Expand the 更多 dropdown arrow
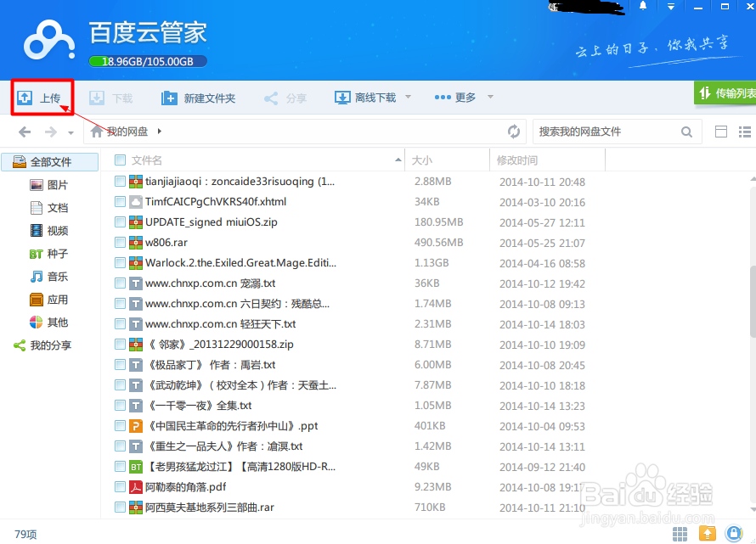Image resolution: width=756 pixels, height=544 pixels. (x=490, y=97)
